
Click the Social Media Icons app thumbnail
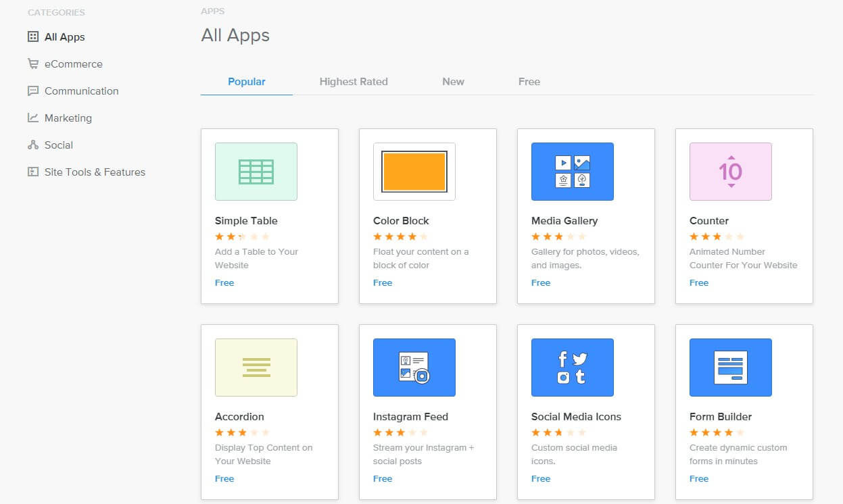(572, 368)
